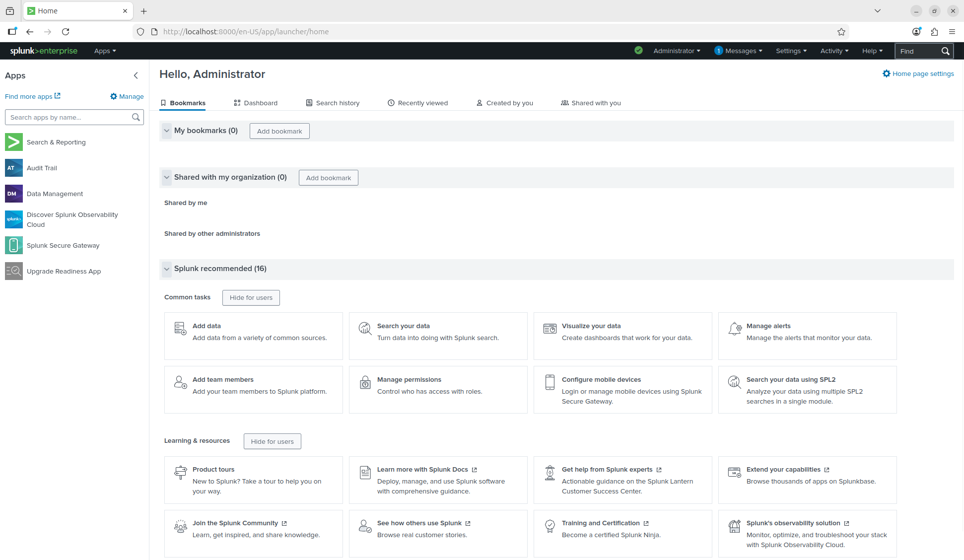Bookmark this page with the star icon
Image resolution: width=964 pixels, height=560 pixels.
841,32
